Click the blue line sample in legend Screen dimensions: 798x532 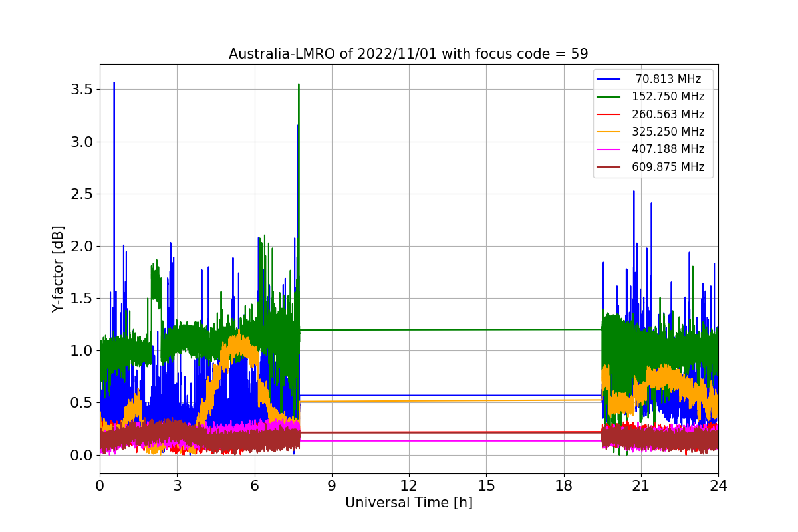pyautogui.click(x=609, y=80)
